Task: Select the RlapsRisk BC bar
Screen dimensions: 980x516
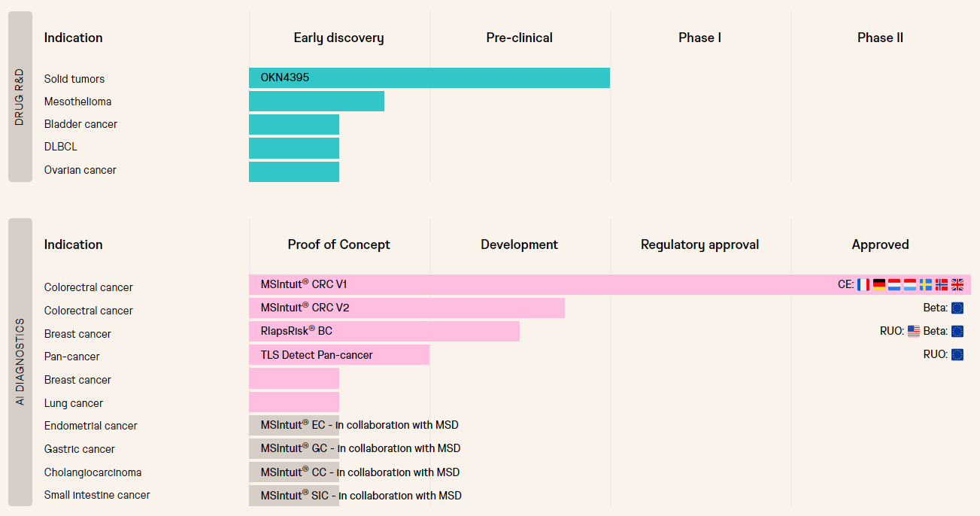Action: pyautogui.click(x=384, y=331)
